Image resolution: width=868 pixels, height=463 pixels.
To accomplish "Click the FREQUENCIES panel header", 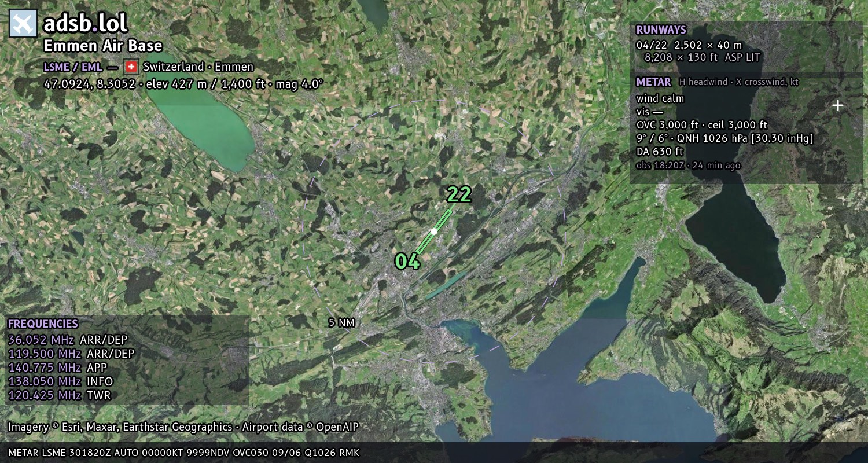I will [x=43, y=324].
